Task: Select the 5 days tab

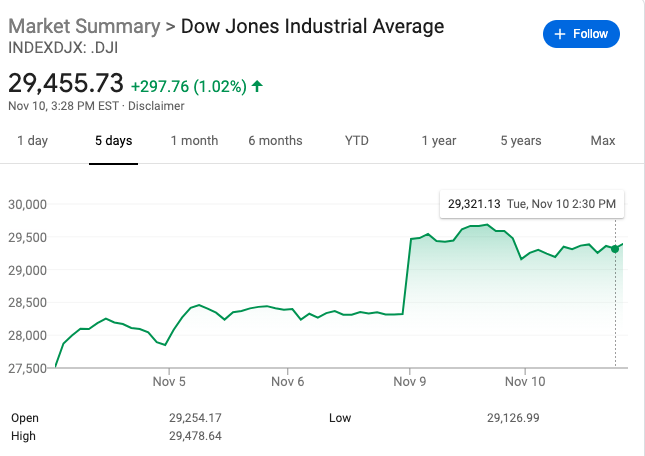Action: click(x=113, y=141)
